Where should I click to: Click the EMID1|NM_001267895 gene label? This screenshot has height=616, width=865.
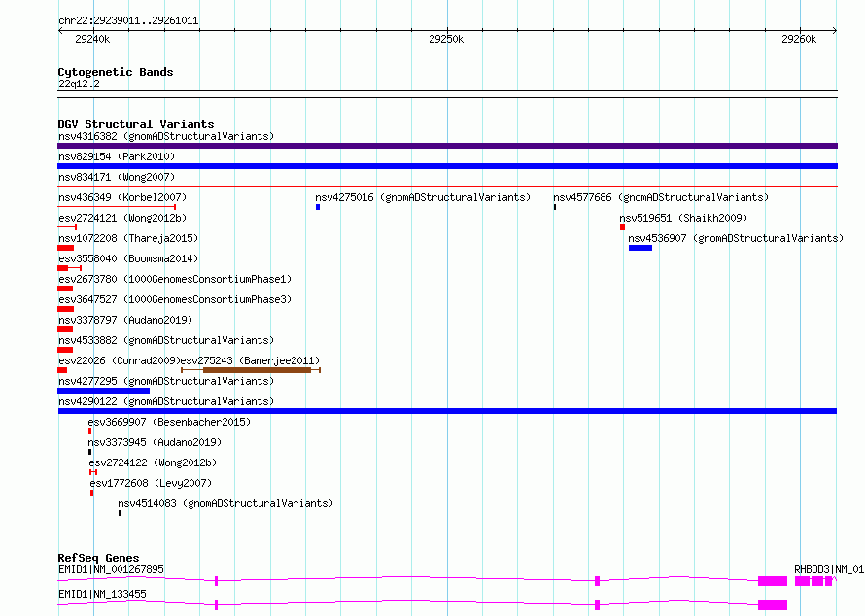111,569
